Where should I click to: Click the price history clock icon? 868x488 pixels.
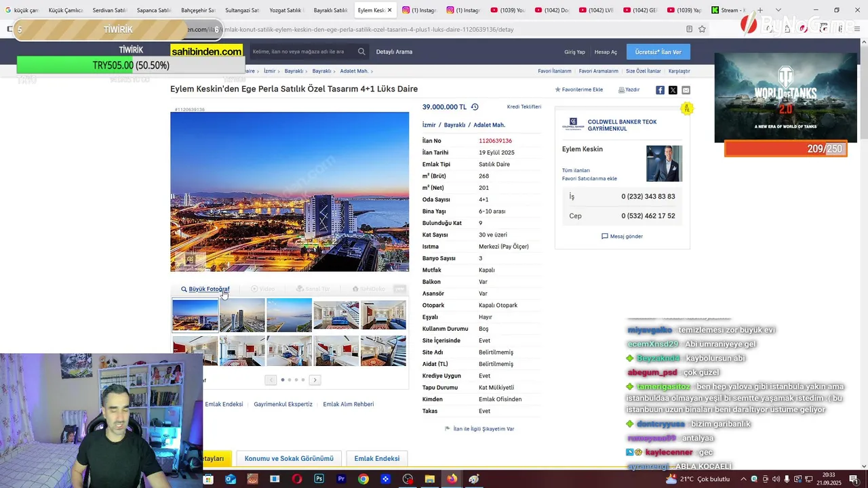tap(475, 107)
